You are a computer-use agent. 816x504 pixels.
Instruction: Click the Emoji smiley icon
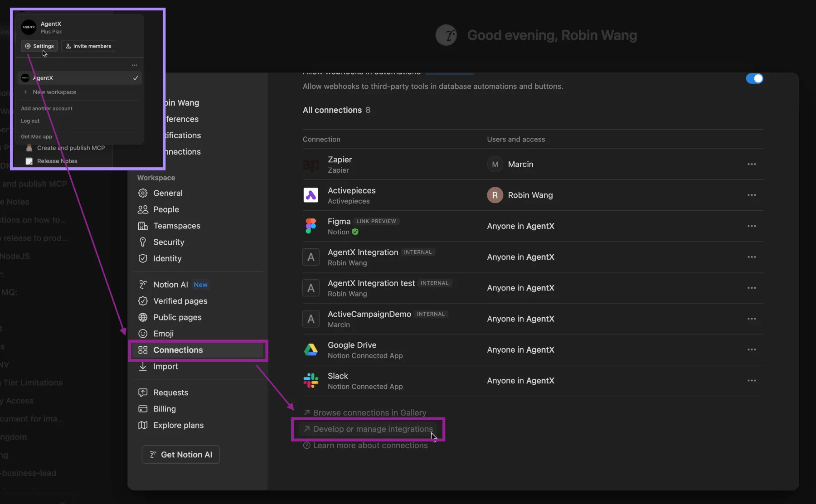pyautogui.click(x=143, y=334)
